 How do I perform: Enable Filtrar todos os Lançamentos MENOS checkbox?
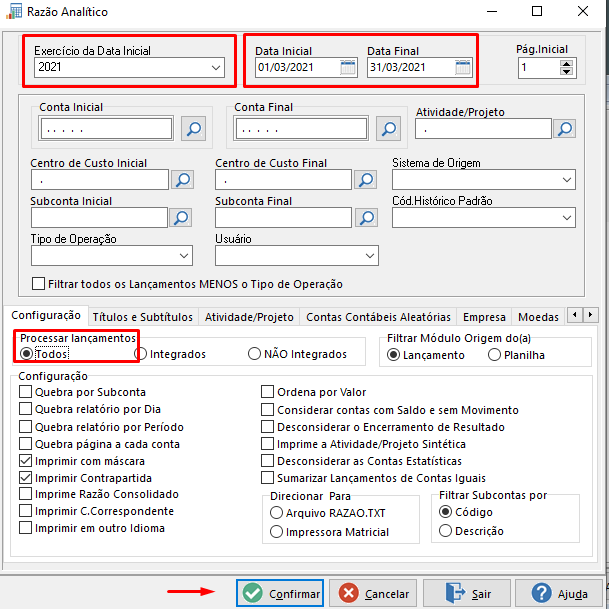coord(38,284)
